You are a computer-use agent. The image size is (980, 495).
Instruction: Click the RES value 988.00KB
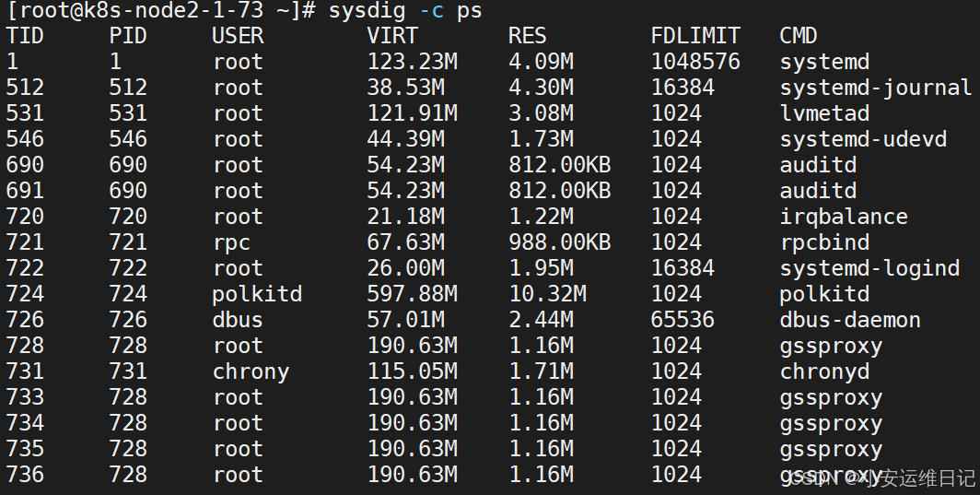559,242
